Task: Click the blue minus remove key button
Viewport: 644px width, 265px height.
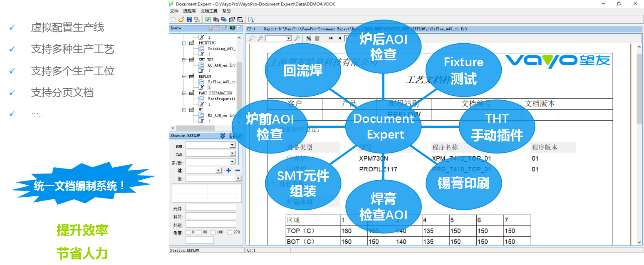Action: (238, 171)
